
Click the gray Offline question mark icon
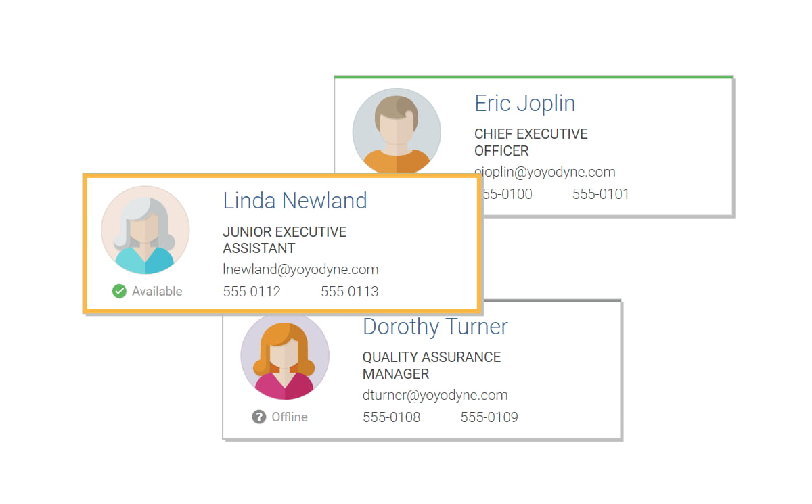259,417
